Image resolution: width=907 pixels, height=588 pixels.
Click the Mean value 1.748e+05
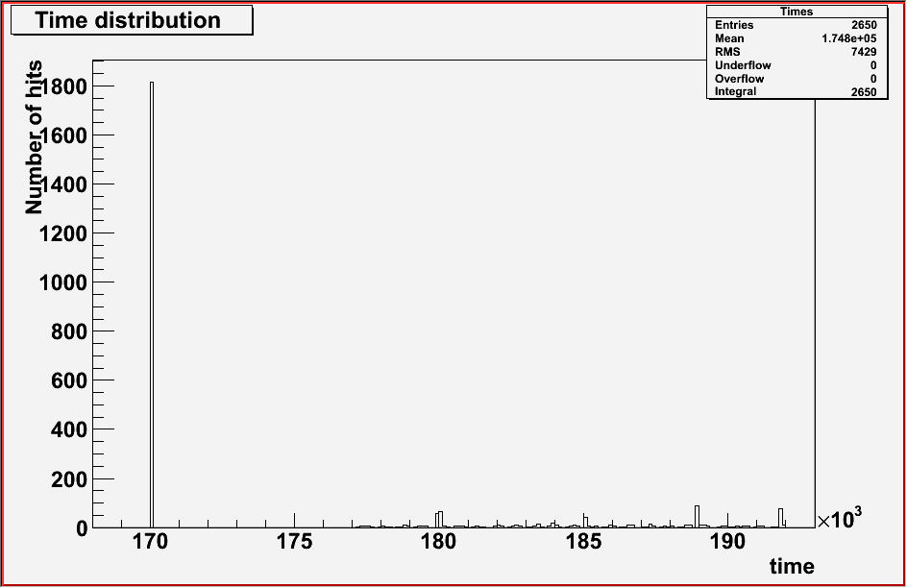tap(847, 38)
